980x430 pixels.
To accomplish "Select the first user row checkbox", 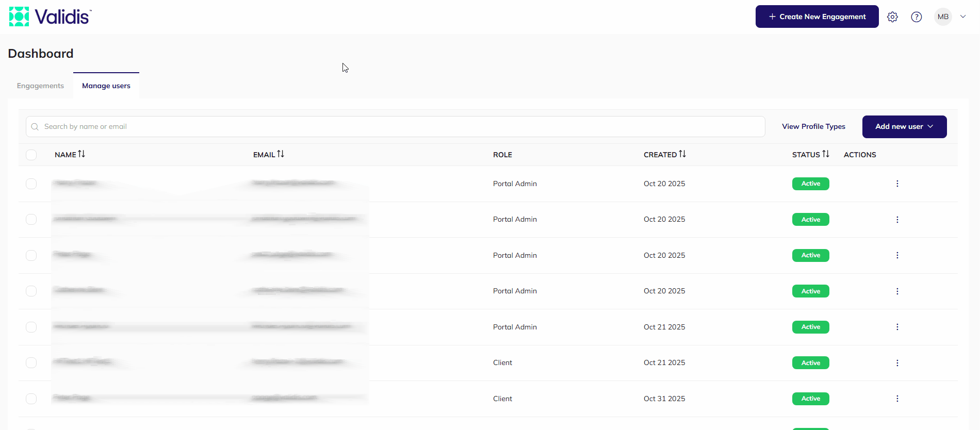I will [31, 184].
